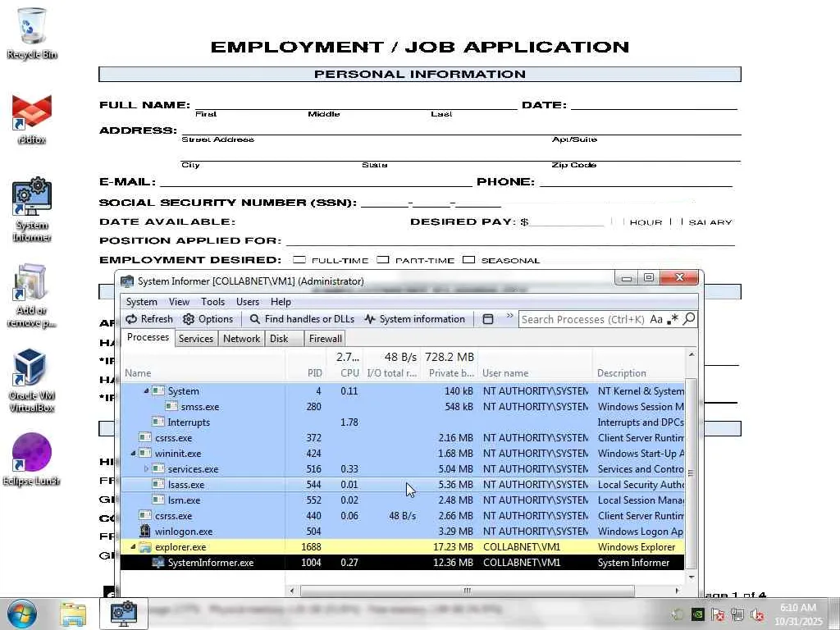840x630 pixels.
Task: Click the NVIDIA tray icon
Action: coord(697,615)
